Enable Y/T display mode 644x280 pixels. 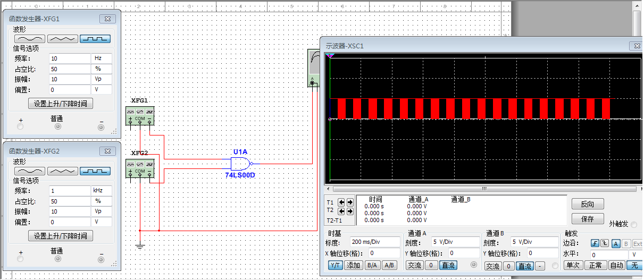pos(335,265)
